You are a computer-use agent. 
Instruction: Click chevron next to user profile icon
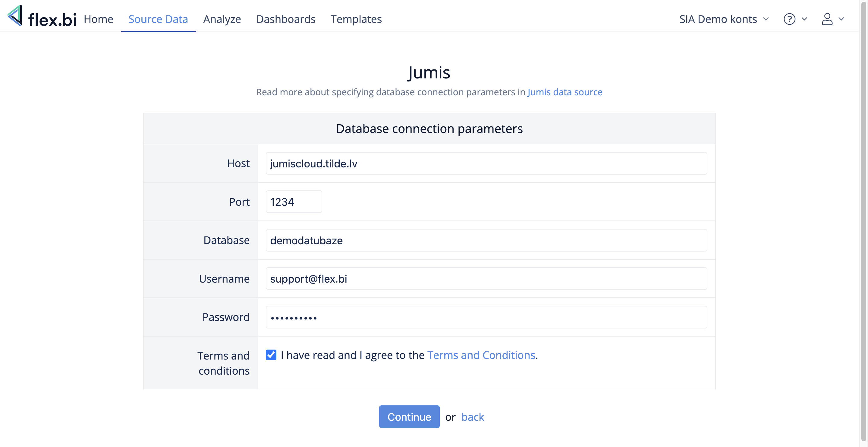[x=841, y=19]
